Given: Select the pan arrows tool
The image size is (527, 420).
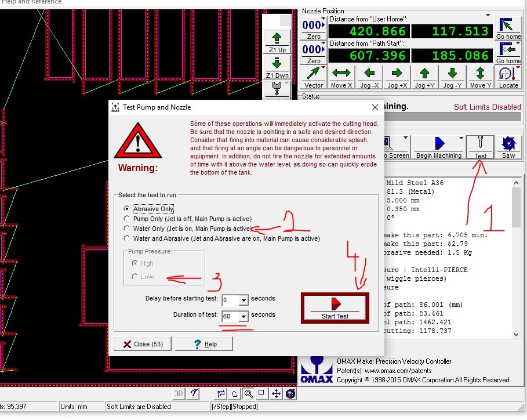Looking at the screenshot, I should pos(276,393).
